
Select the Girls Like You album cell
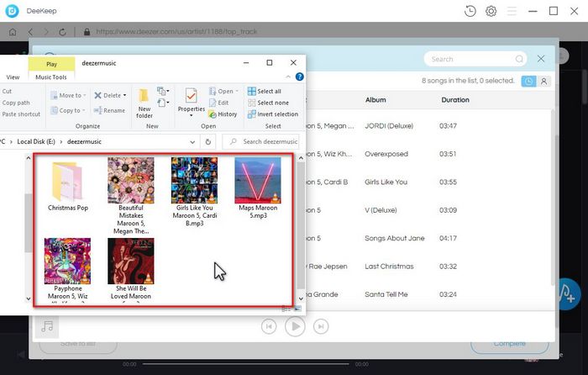coord(386,182)
